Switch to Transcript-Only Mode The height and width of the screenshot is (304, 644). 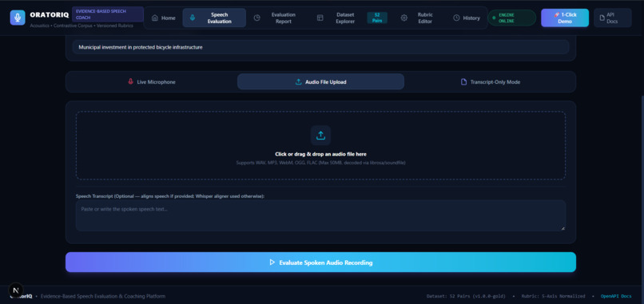[490, 82]
